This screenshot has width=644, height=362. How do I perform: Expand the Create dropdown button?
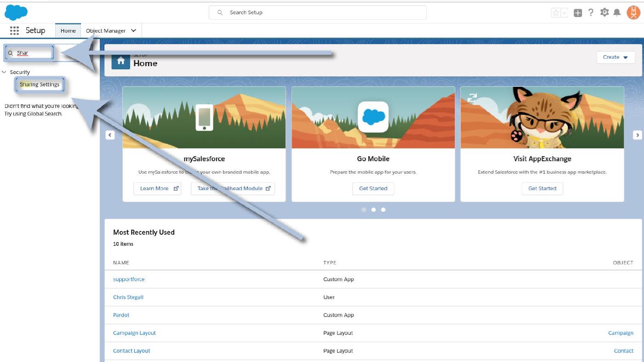click(615, 57)
